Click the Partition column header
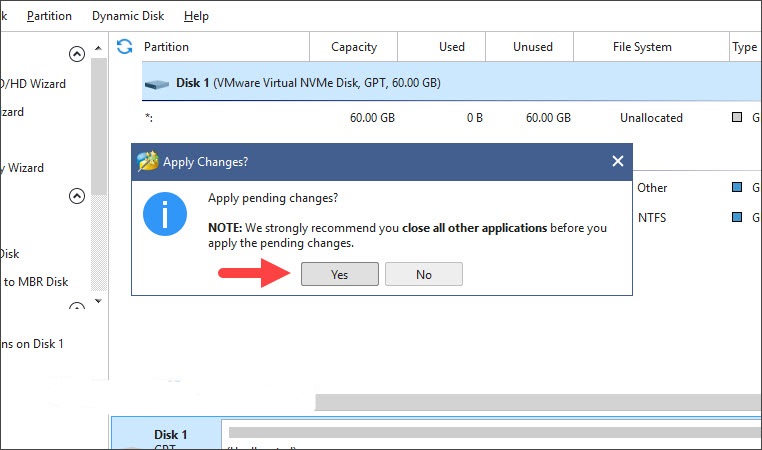 tap(166, 47)
